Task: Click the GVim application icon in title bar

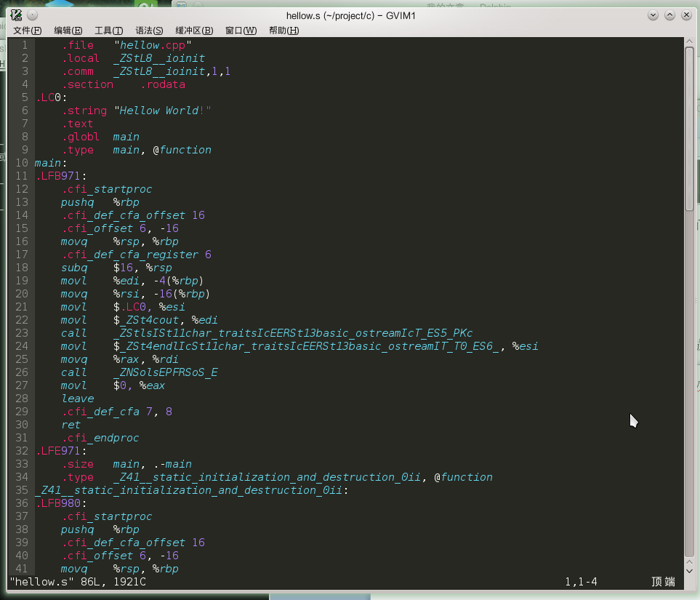Action: [x=16, y=16]
